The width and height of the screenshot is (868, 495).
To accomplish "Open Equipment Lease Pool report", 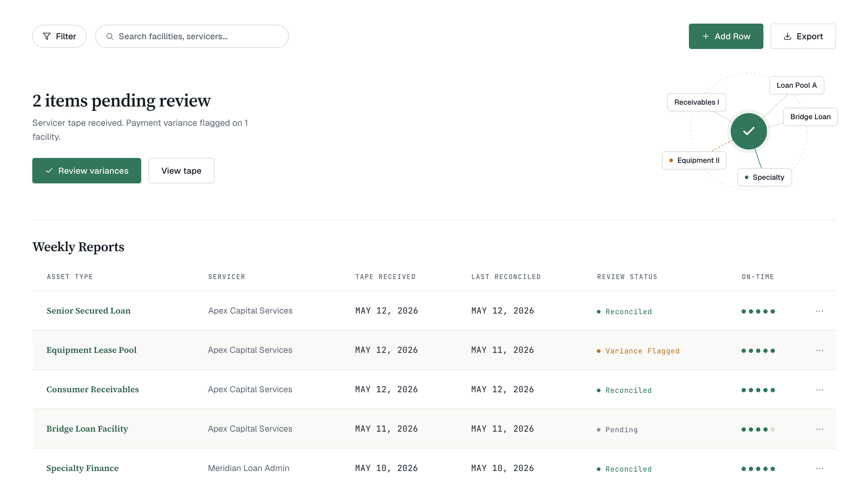I will [x=91, y=350].
